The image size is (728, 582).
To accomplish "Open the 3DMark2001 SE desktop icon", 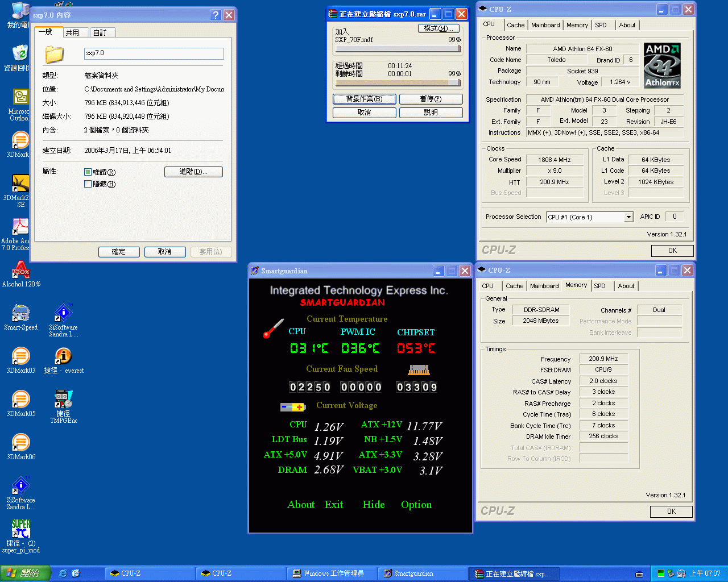I will point(20,183).
